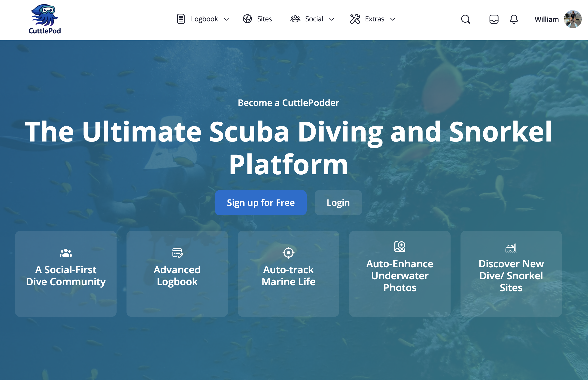Click the Logbook notebook icon
The width and height of the screenshot is (588, 380).
click(181, 19)
